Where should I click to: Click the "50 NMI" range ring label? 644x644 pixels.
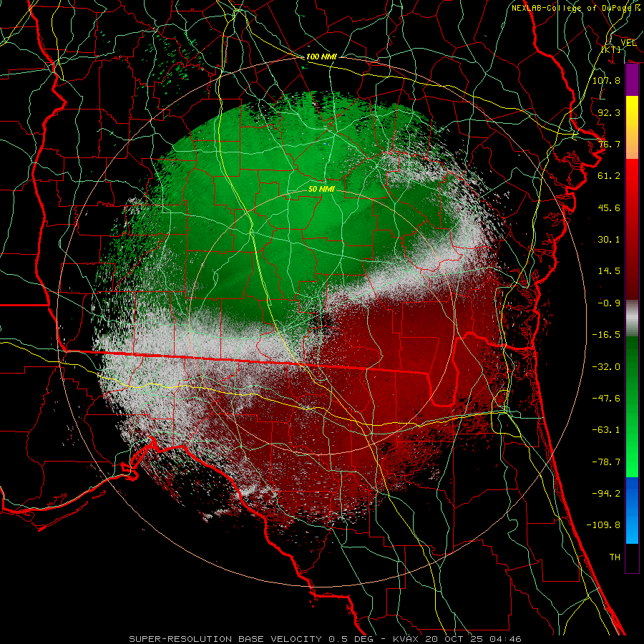[x=321, y=189]
